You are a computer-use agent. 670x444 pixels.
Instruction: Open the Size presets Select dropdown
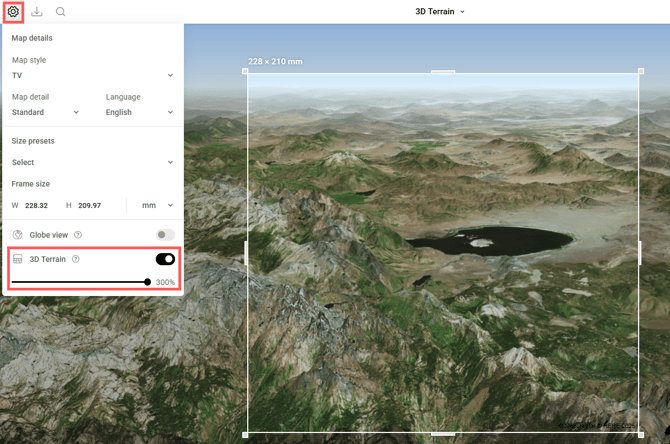[x=92, y=162]
